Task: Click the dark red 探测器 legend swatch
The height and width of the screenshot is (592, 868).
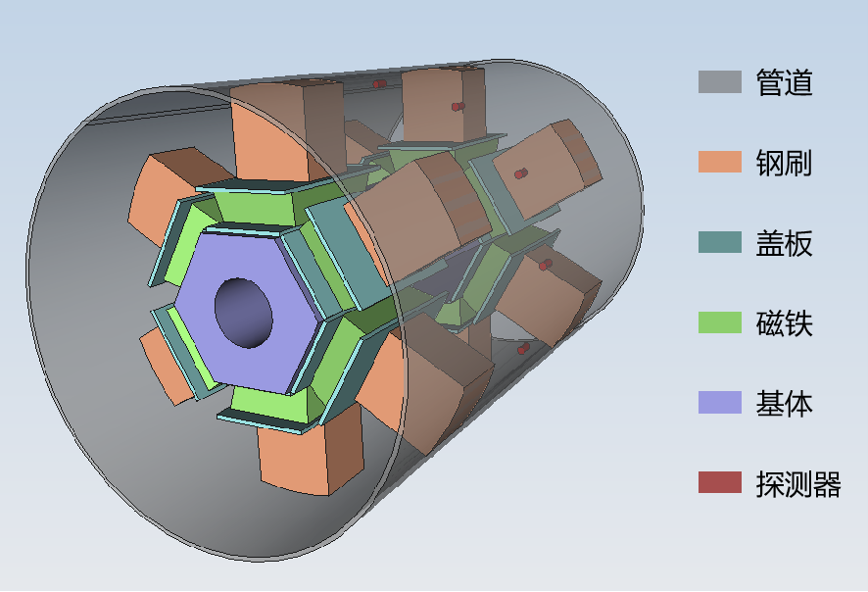Action: point(720,482)
